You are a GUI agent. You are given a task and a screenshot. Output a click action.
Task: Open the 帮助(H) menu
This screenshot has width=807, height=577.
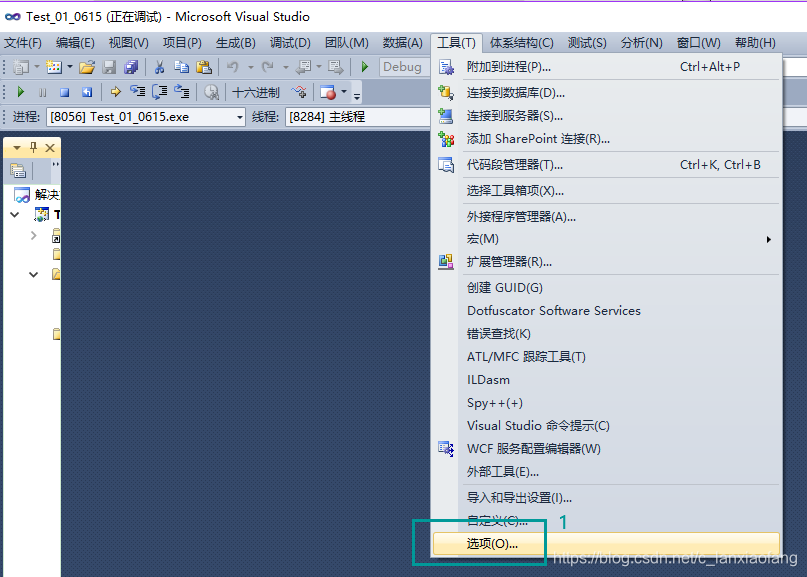(x=755, y=43)
